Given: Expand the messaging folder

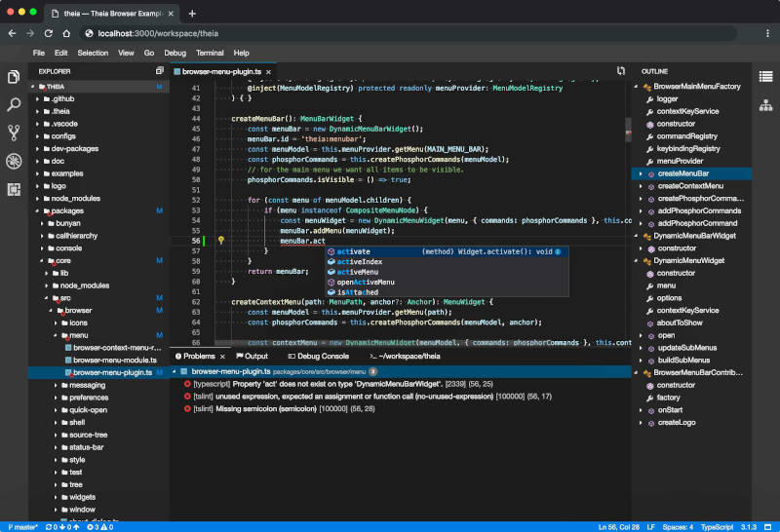Looking at the screenshot, I should (x=56, y=385).
